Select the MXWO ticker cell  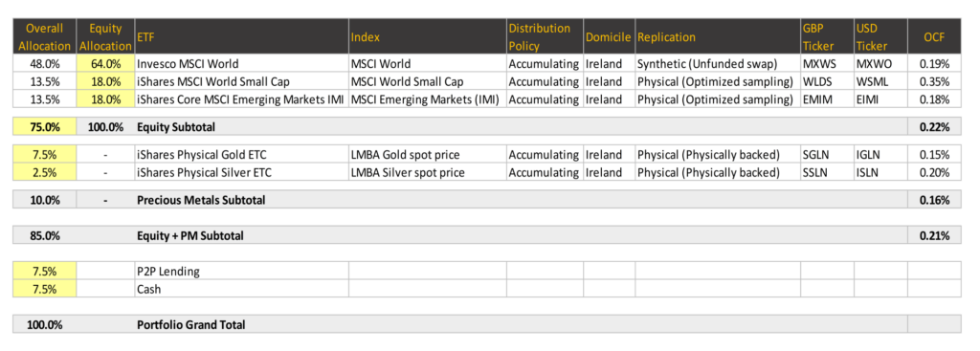[x=880, y=63]
